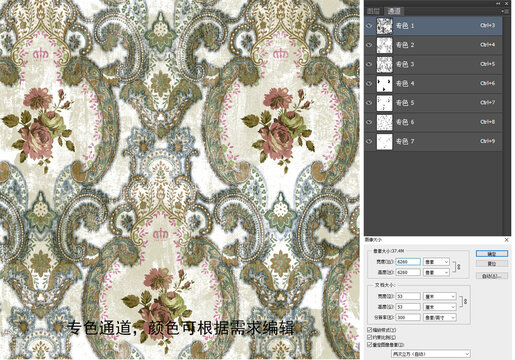Viewport: 515px width, 360px height.
Task: Open the pixel width unit dropdown
Action: pos(436,262)
